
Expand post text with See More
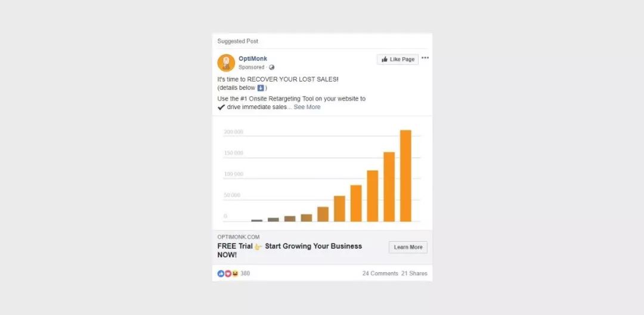tap(307, 107)
